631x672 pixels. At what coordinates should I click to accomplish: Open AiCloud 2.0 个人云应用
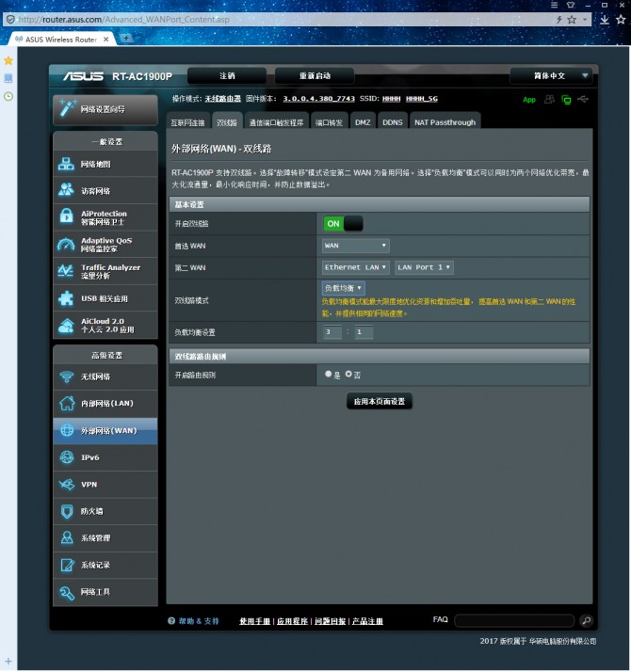pyautogui.click(x=105, y=326)
